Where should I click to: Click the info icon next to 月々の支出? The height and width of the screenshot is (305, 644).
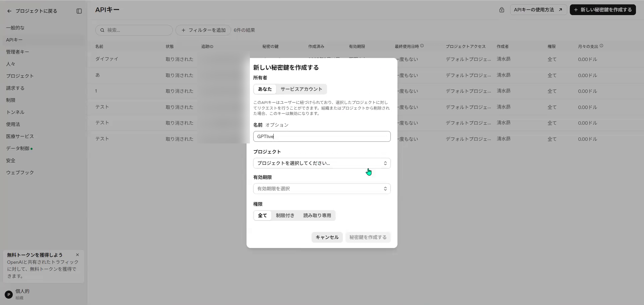point(601,46)
